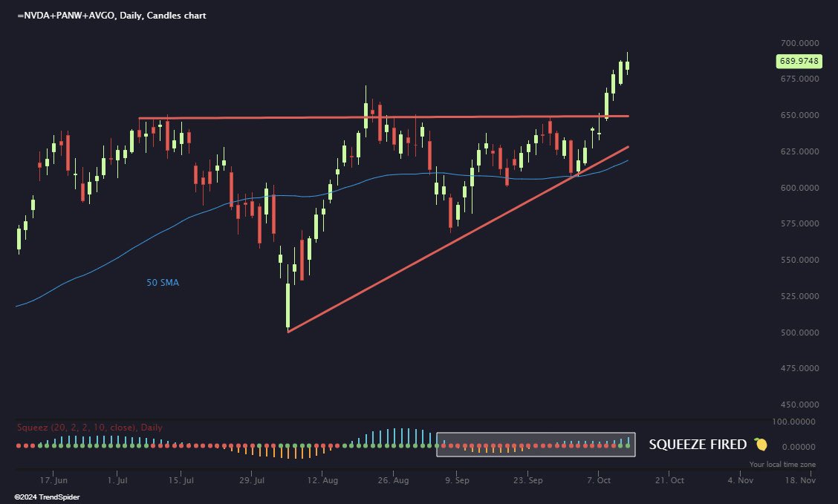Viewport: 838px width, 504px height.
Task: Click the 29. Jul date label
Action: tap(252, 480)
